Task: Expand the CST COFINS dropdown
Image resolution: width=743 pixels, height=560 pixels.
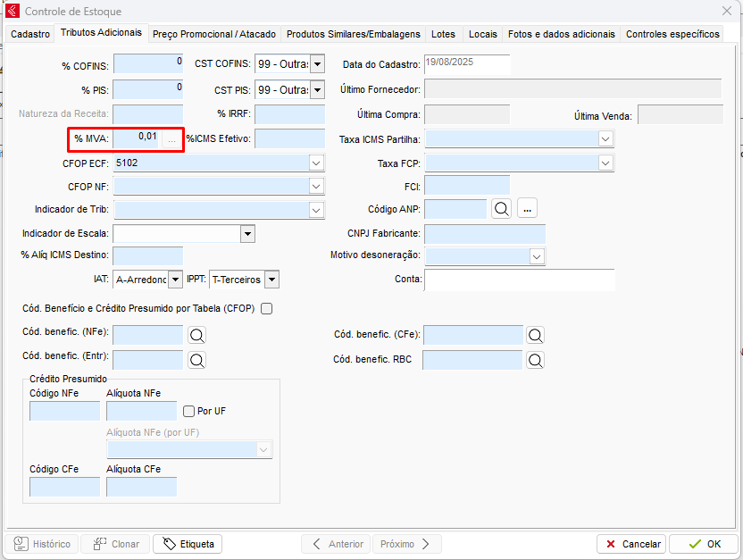Action: [317, 64]
